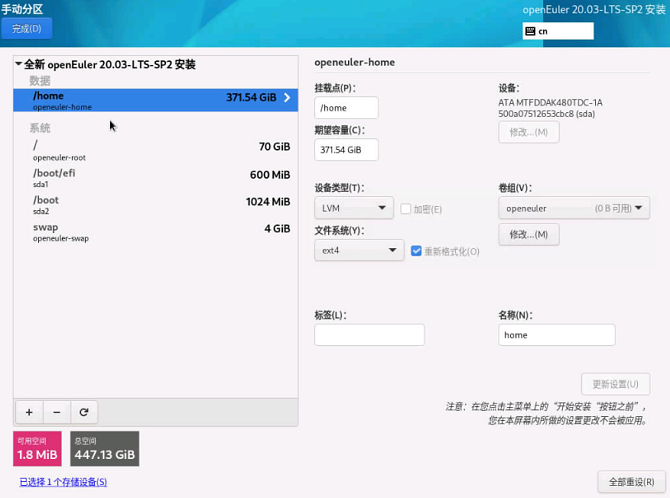Viewport: 670px width, 498px height.
Task: Click the mount point input field
Action: (x=346, y=108)
